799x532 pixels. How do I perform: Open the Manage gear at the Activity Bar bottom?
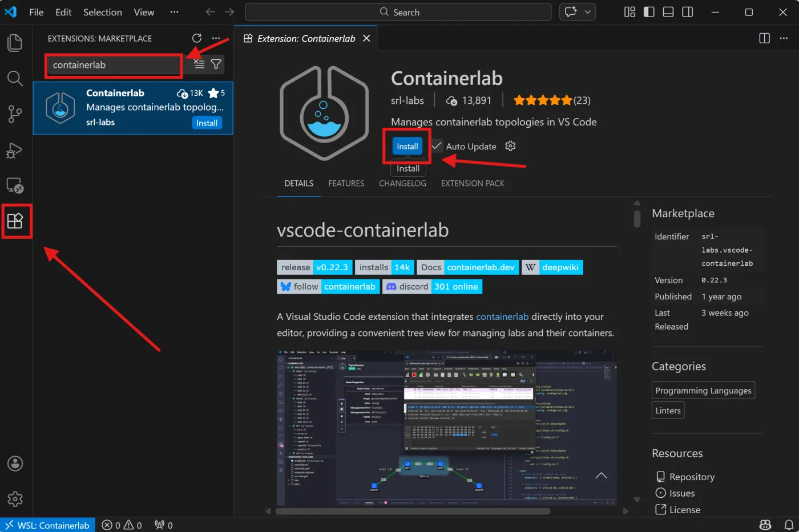(15, 499)
